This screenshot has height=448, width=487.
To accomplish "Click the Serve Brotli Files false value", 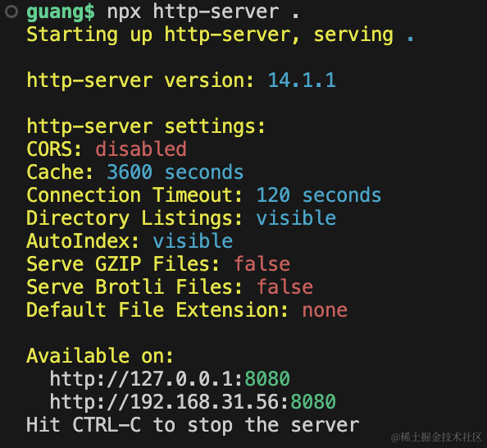I will click(x=284, y=286).
